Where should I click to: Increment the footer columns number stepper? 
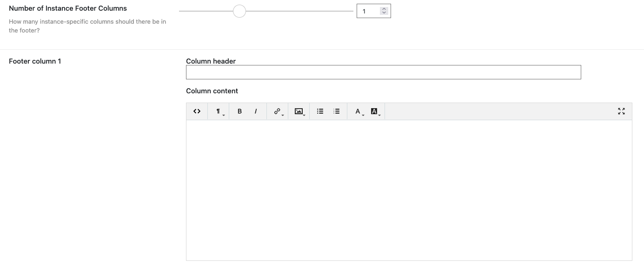pos(384,9)
